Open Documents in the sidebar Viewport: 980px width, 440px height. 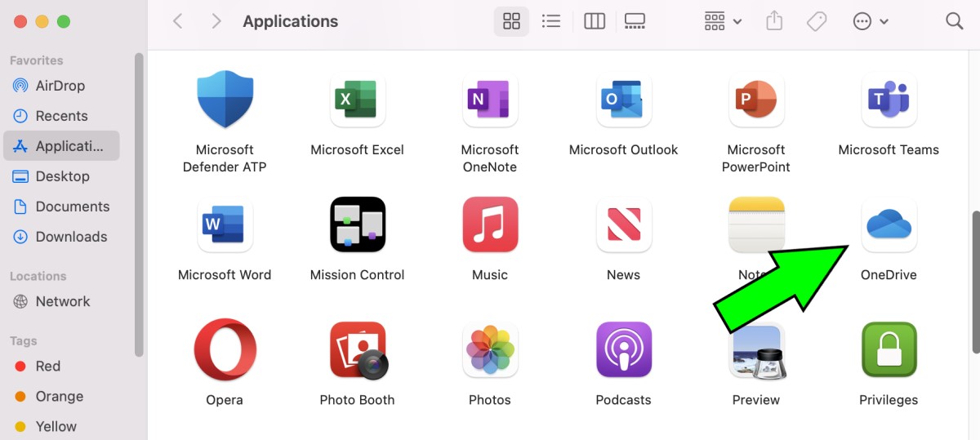tap(62, 207)
